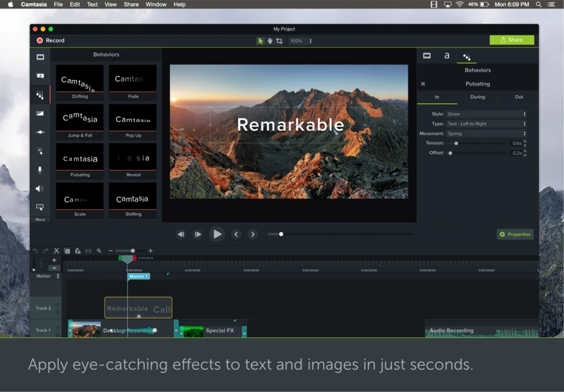Open the Window menu in the menu bar
Viewport: 564px width, 392px height.
point(156,4)
